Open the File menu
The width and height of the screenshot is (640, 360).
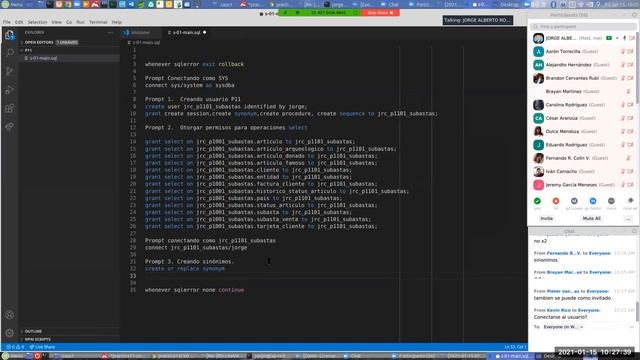(7, 22)
